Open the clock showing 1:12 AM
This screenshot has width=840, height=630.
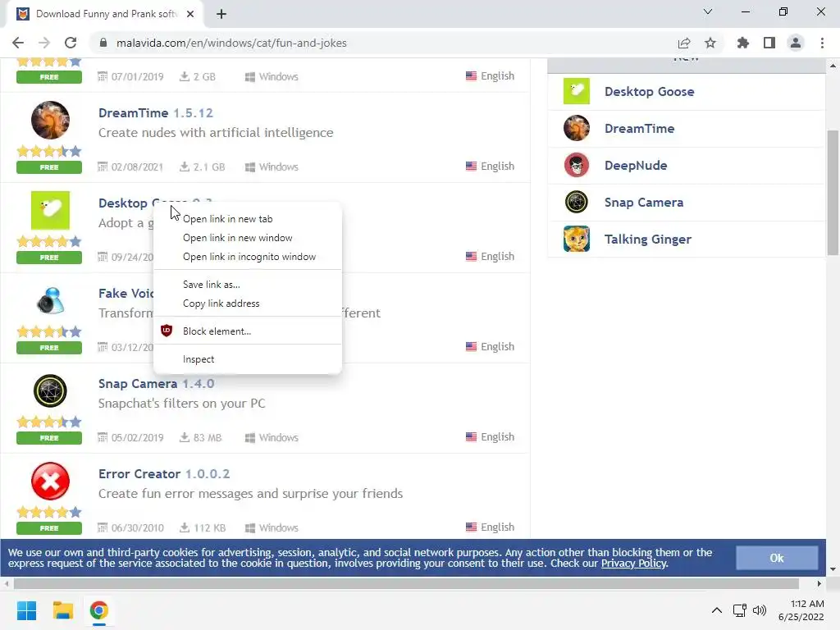(801, 610)
